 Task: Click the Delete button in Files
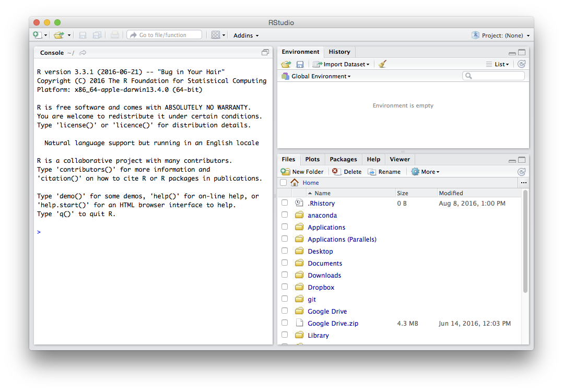(347, 172)
